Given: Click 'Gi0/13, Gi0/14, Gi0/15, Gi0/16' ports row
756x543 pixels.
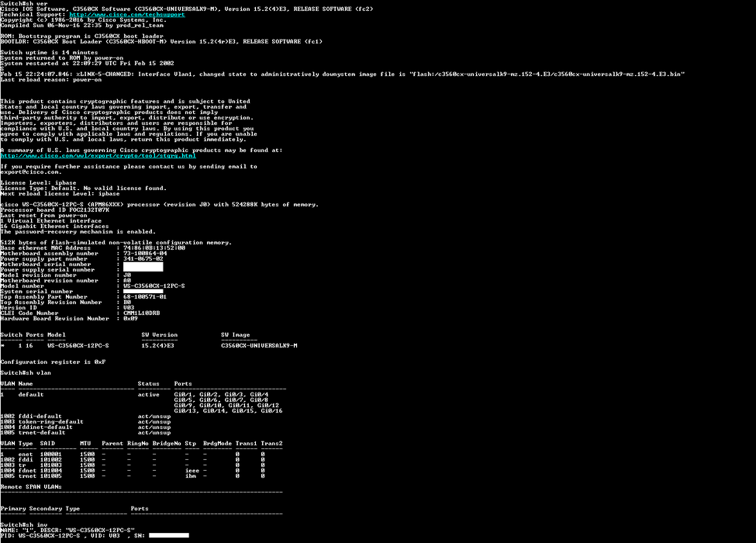Looking at the screenshot, I should (x=229, y=411).
